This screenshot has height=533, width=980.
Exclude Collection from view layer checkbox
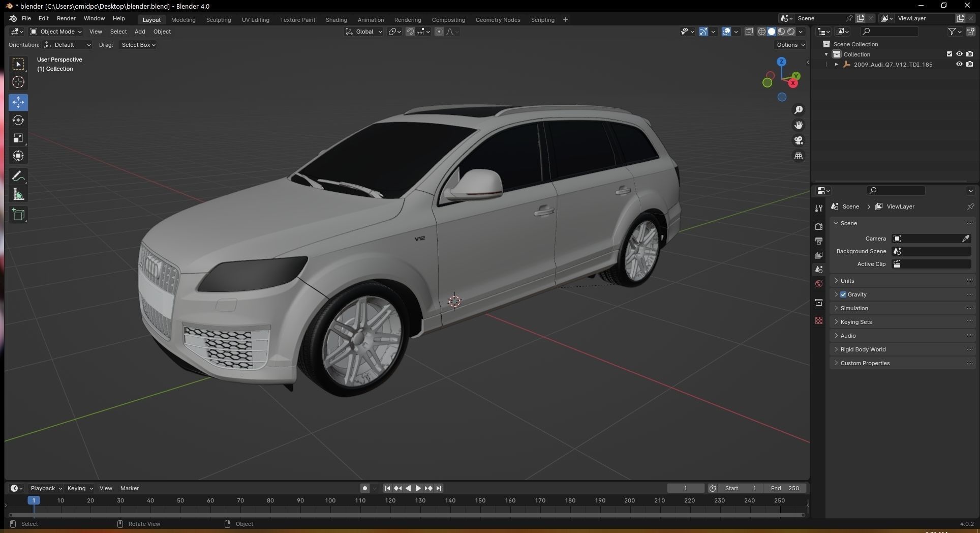point(949,54)
